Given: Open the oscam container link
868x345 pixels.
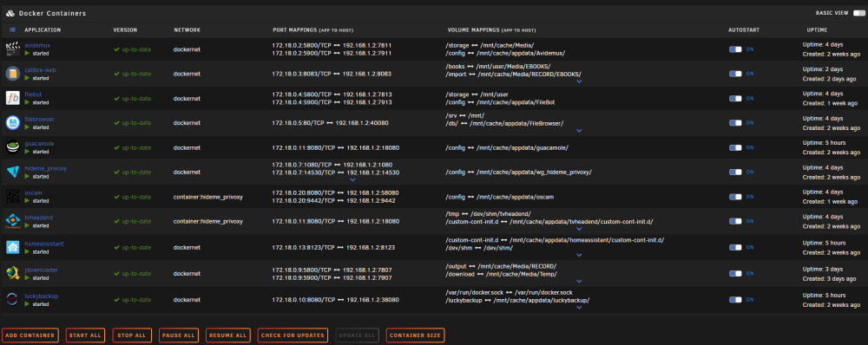Looking at the screenshot, I should click(x=34, y=192).
